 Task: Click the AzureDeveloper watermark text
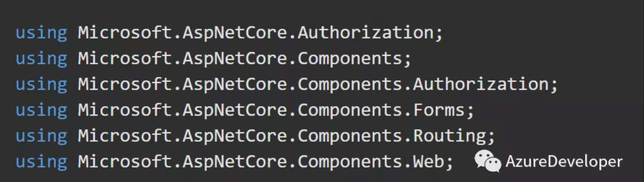564,161
